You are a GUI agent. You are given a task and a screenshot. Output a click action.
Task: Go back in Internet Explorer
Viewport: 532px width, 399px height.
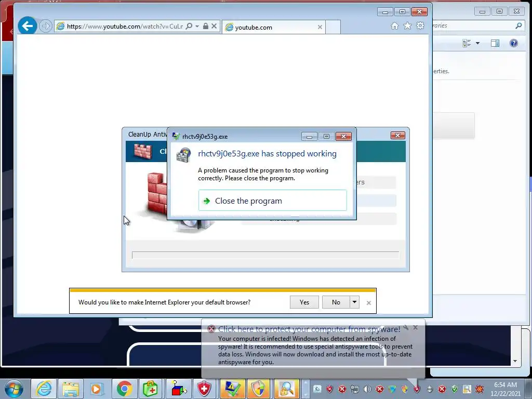click(27, 26)
